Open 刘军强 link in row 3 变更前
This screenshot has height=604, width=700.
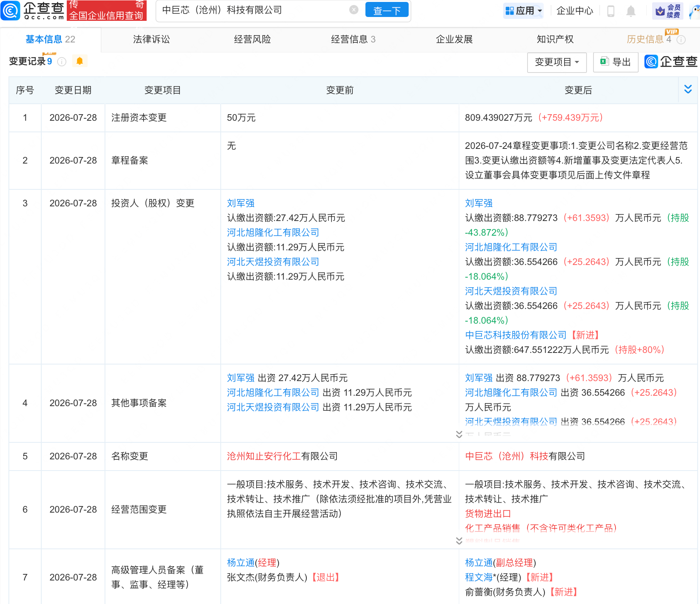pos(240,203)
